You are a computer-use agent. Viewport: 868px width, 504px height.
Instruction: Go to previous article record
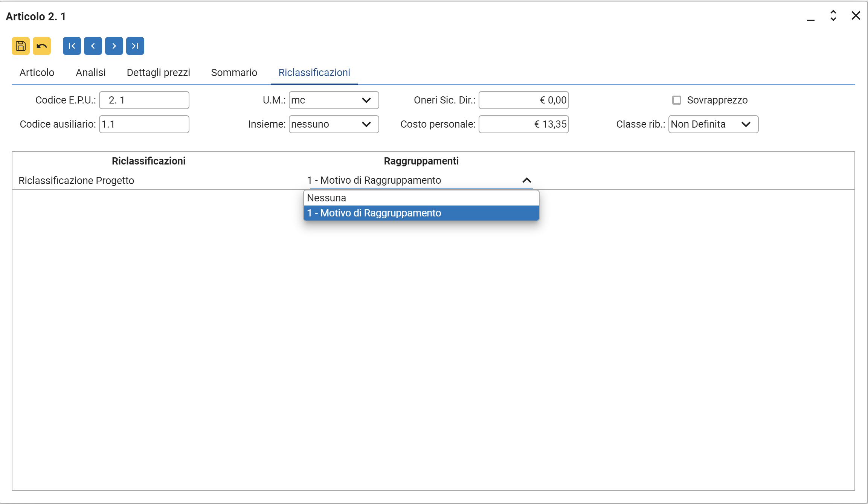point(93,46)
